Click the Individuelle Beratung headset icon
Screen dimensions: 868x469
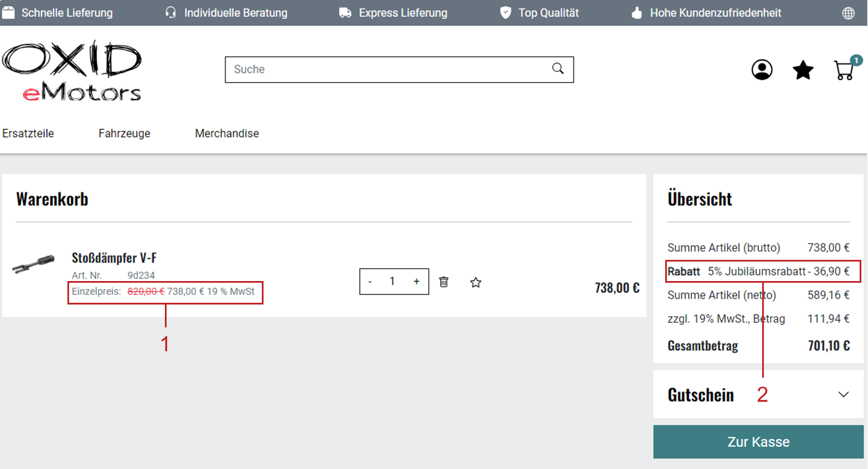[170, 13]
